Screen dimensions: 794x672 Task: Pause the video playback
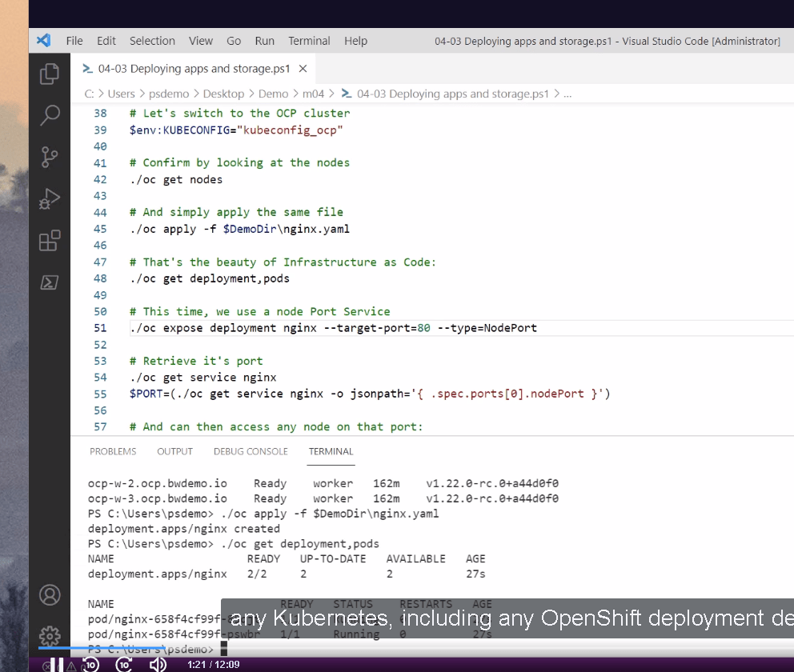(57, 665)
